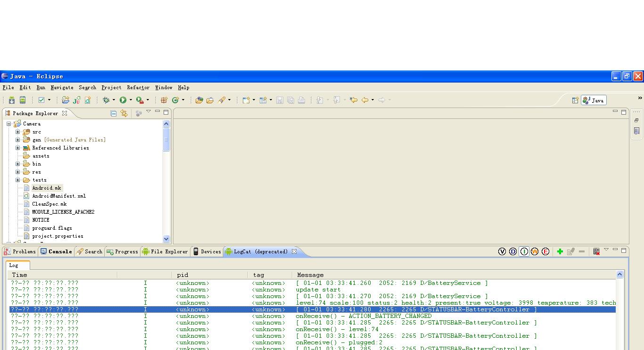Image resolution: width=644 pixels, height=350 pixels.
Task: Toggle the Error log level filter
Action: pyautogui.click(x=545, y=251)
